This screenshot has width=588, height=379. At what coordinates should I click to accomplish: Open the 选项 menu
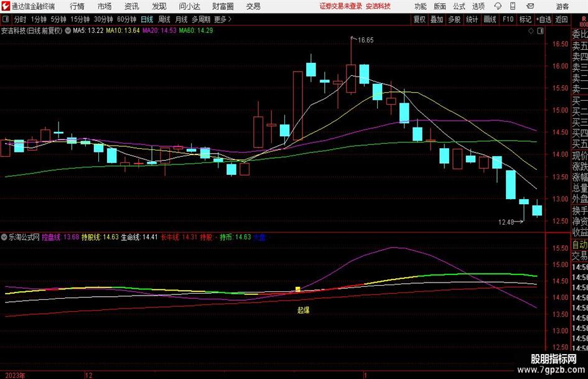[x=478, y=6]
